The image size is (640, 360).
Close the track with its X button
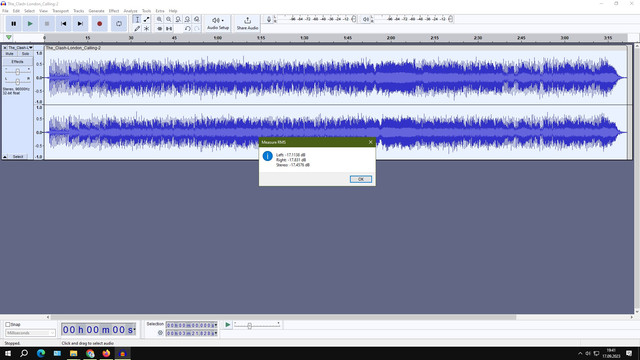point(5,48)
